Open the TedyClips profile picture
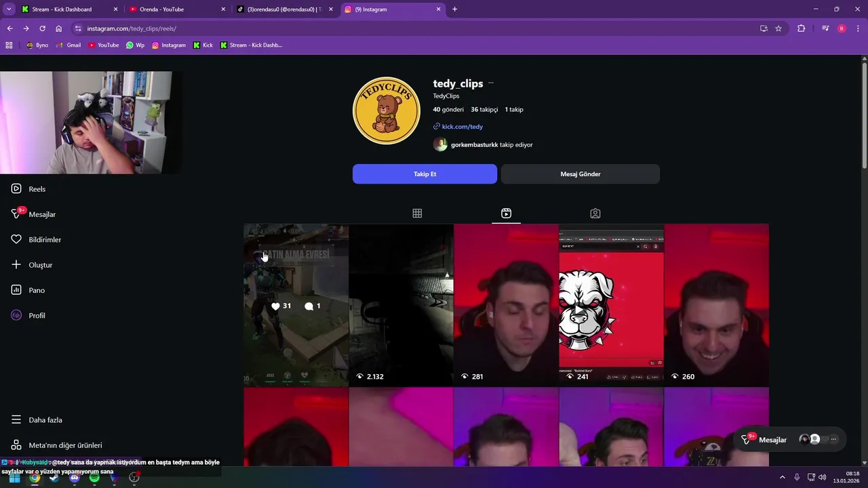Viewport: 868px width, 488px height. [x=387, y=110]
